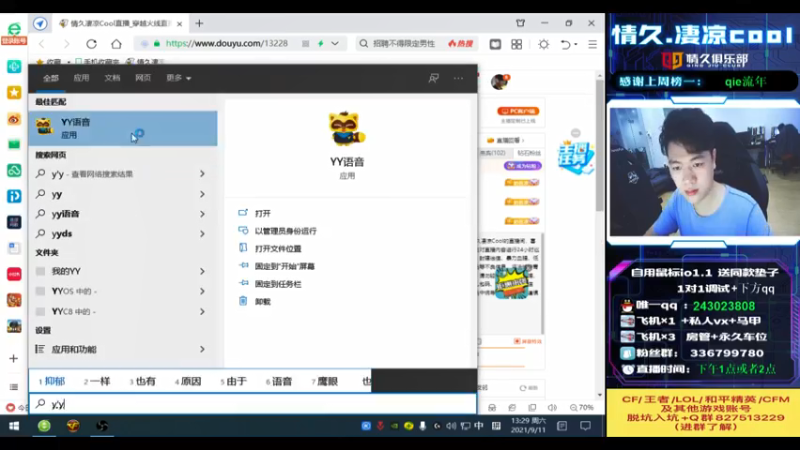Expand the yy suggestion arrow

pos(202,194)
